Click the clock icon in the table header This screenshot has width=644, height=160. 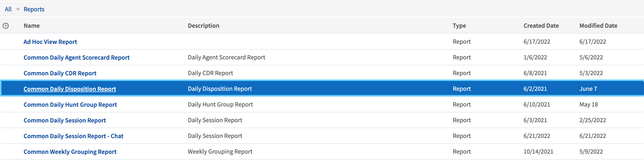pos(6,26)
